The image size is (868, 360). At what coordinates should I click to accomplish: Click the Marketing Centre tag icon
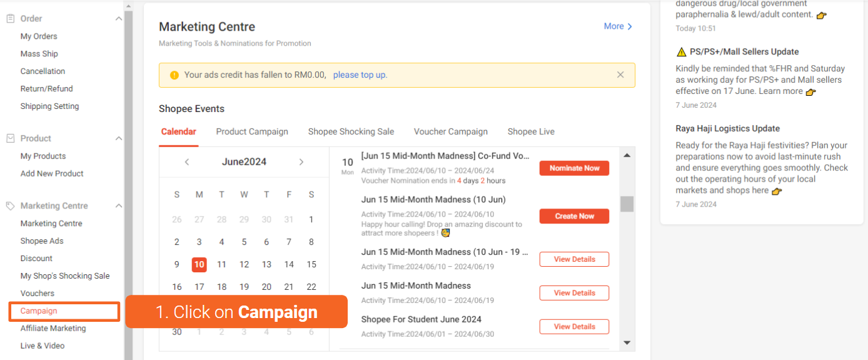[x=10, y=206]
